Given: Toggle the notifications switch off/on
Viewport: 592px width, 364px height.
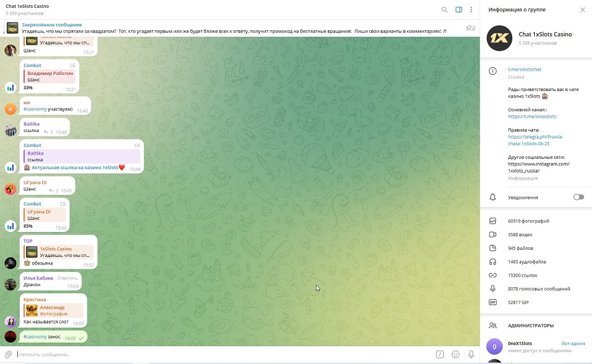Looking at the screenshot, I should 578,197.
